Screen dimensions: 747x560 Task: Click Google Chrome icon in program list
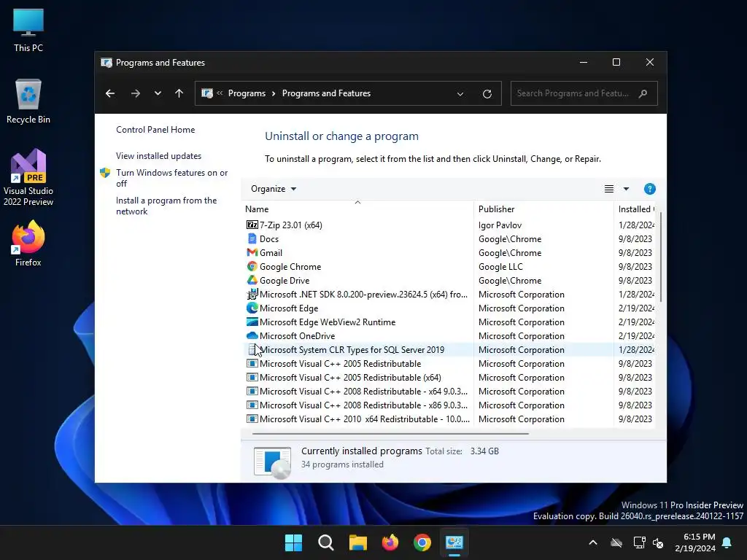[x=252, y=266]
